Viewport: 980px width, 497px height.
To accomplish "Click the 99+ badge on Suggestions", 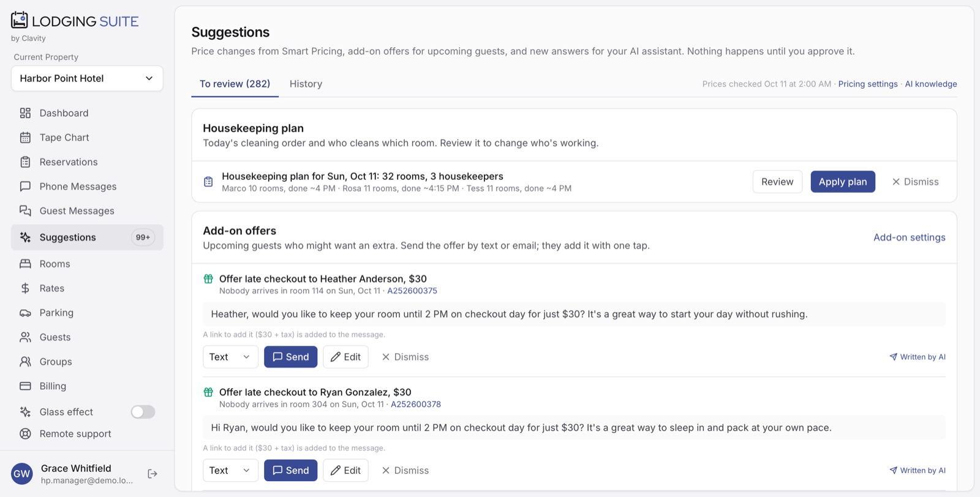I will coord(143,237).
